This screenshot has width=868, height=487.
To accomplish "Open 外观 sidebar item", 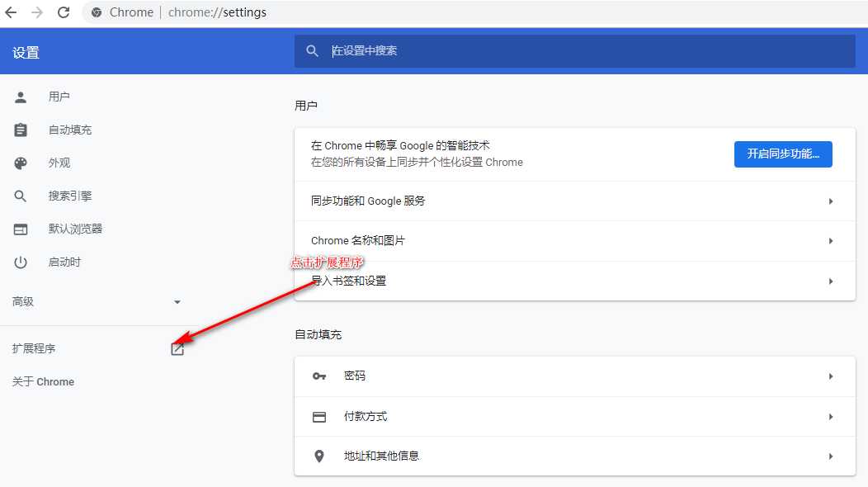I will click(x=59, y=163).
